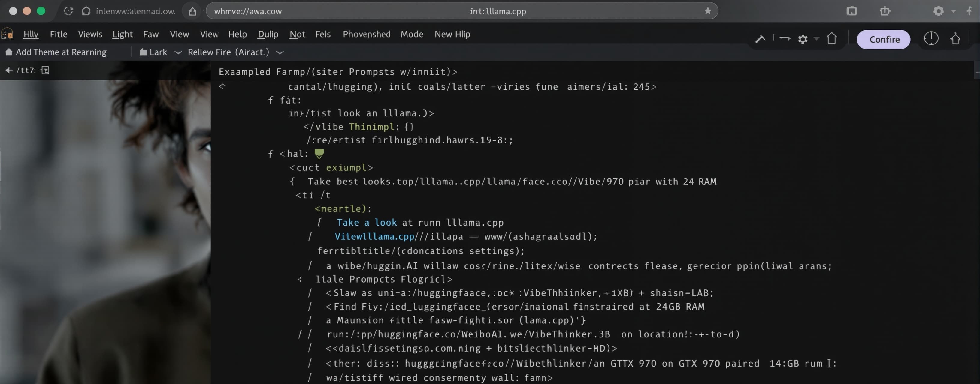Open the Not menu
980x384 pixels.
coord(297,34)
